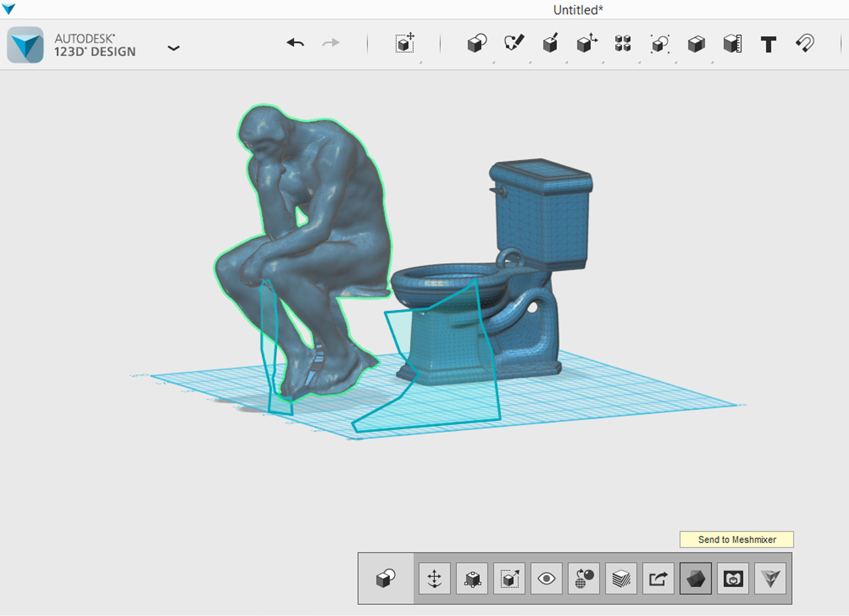This screenshot has height=616, width=849.
Task: Open the Construct tool
Action: click(x=550, y=43)
